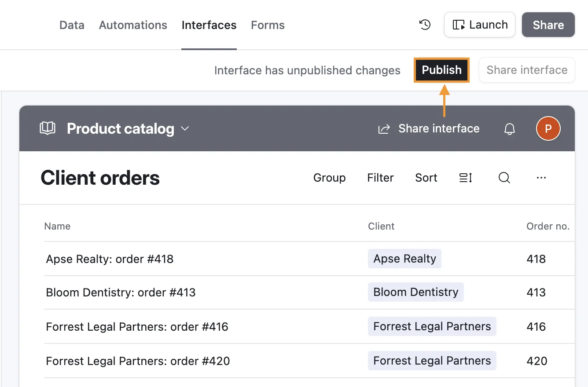Select the Apse Realty client tag
Viewport: 588px width, 387px height.
pos(404,259)
